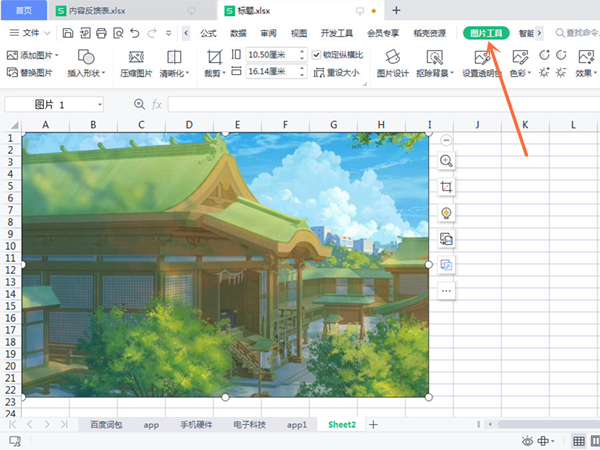600x450 pixels.
Task: Click the zoom magnifier icon beside the image
Action: click(x=446, y=161)
